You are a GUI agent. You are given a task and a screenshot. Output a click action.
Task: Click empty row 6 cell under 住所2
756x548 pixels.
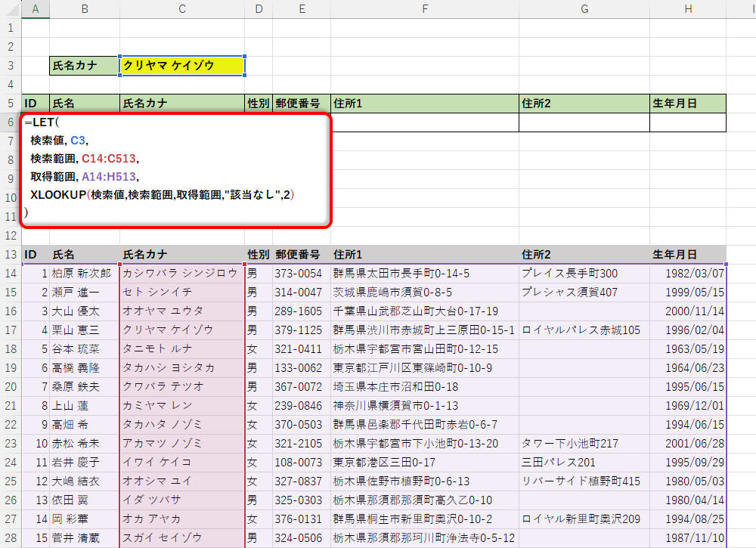(584, 122)
